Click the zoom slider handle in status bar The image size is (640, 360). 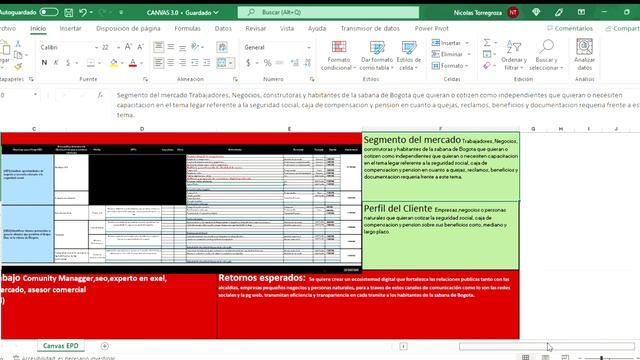click(x=601, y=358)
